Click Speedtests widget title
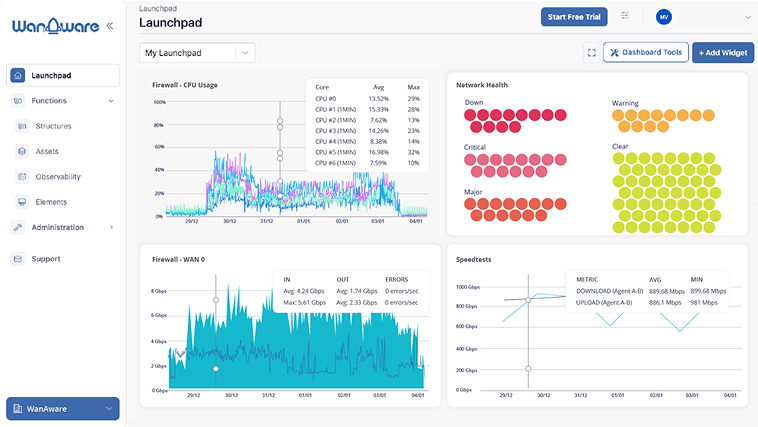The height and width of the screenshot is (427, 758). coord(473,259)
